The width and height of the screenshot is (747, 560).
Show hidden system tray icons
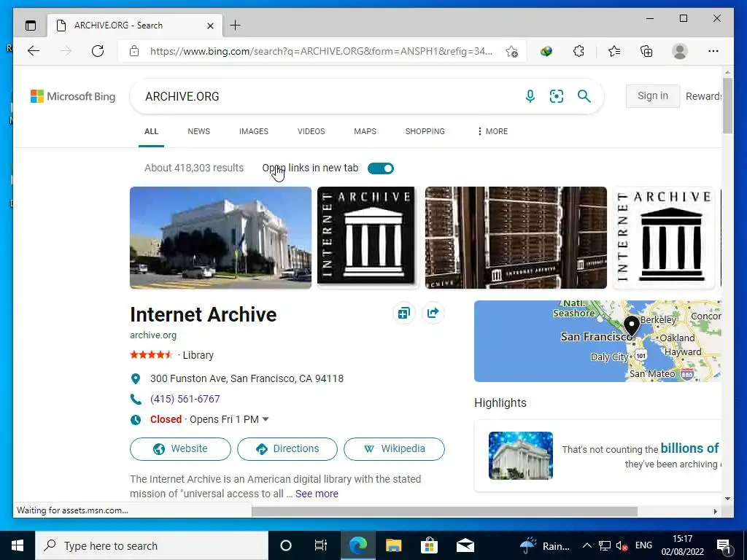coord(587,545)
